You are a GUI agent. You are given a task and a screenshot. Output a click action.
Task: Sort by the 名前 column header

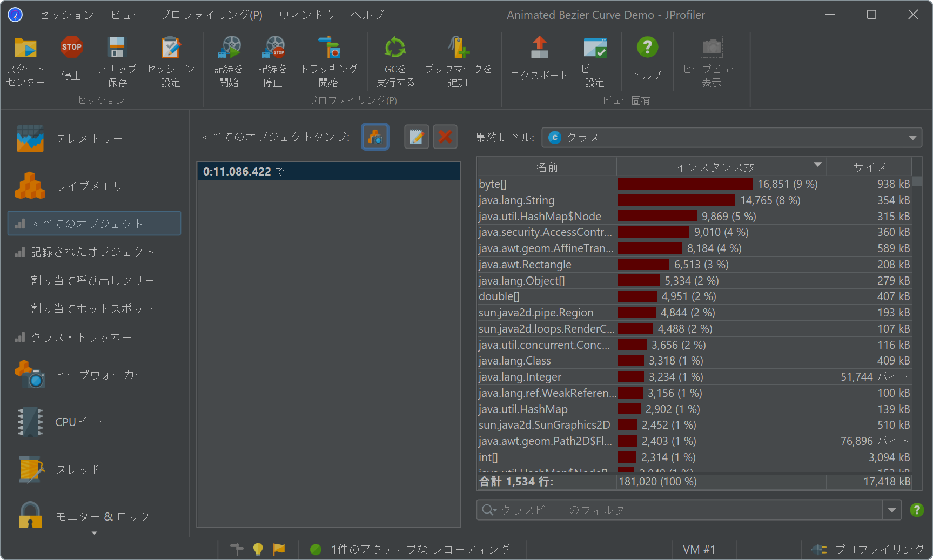[547, 167]
